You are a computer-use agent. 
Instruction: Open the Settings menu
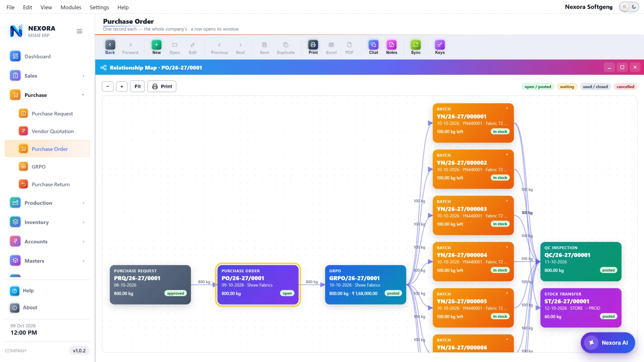pos(99,7)
